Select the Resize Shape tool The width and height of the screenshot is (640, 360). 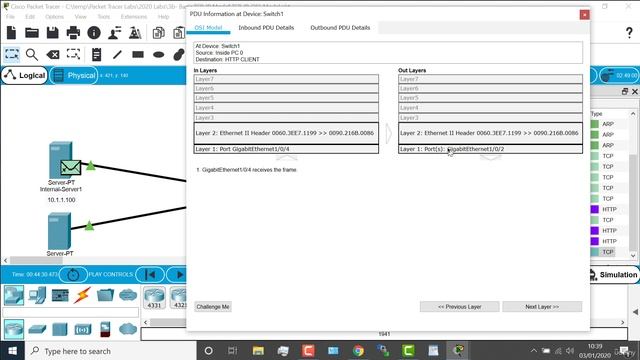[x=73, y=54]
